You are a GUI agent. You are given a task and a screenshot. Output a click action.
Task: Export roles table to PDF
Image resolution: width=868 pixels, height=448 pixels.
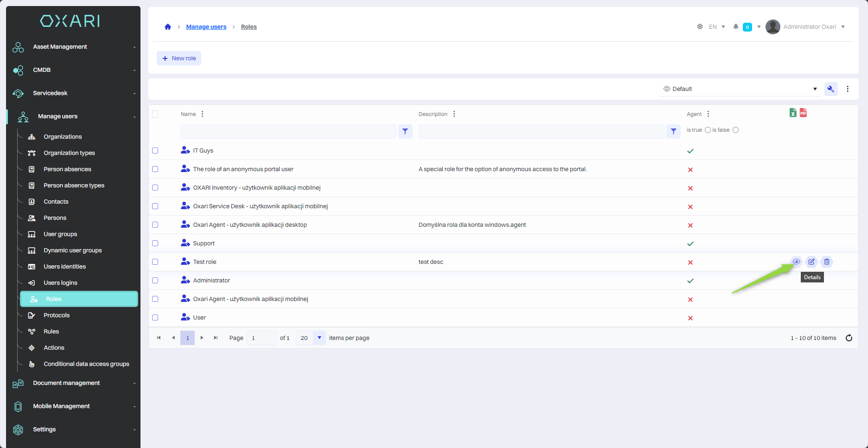click(x=804, y=113)
